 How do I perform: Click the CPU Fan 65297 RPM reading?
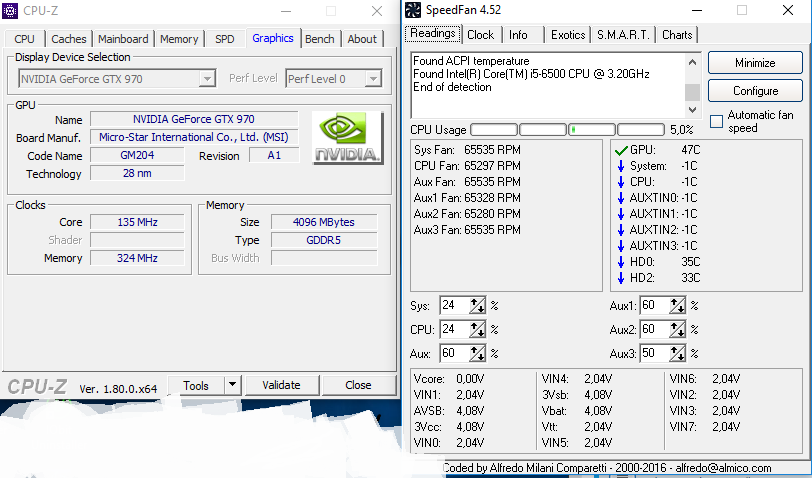pyautogui.click(x=467, y=166)
